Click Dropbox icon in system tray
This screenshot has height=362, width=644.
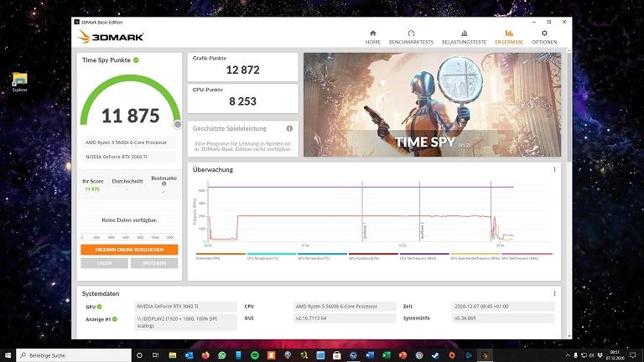(600, 355)
